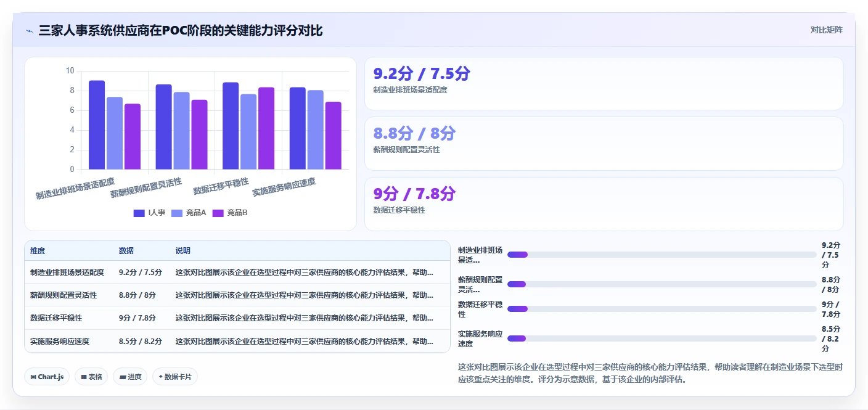Click the 8.5分 / 8.2分 value beside the progress bar
The width and height of the screenshot is (868, 410).
pos(831,338)
